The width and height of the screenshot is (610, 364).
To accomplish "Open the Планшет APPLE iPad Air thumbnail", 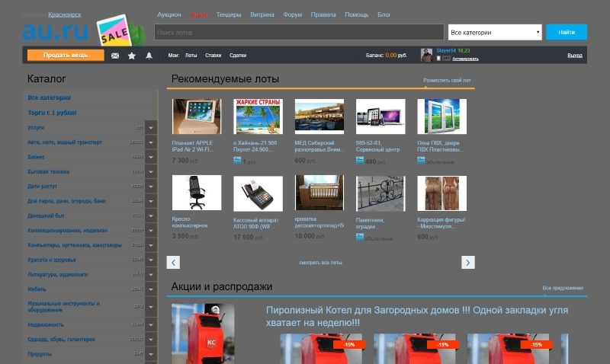I will point(197,117).
